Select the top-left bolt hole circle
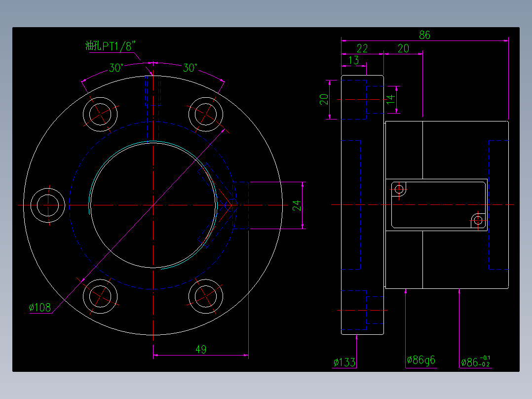 click(x=100, y=114)
